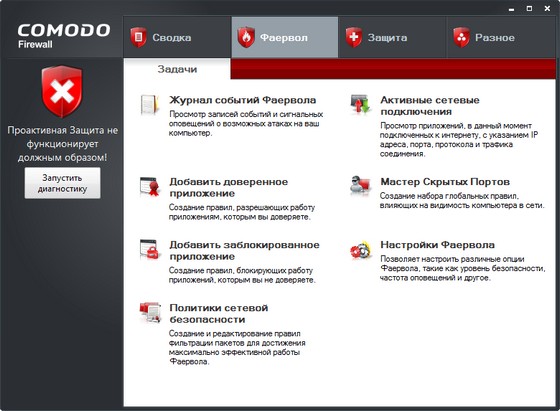The image size is (560, 411).
Task: Click the Настройки Фаервола description text
Action: tap(462, 269)
